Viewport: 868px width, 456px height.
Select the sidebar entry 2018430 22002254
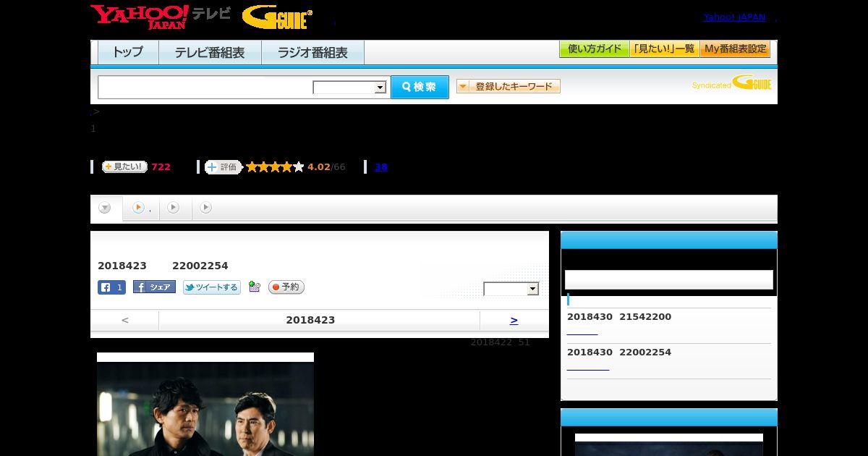(619, 352)
